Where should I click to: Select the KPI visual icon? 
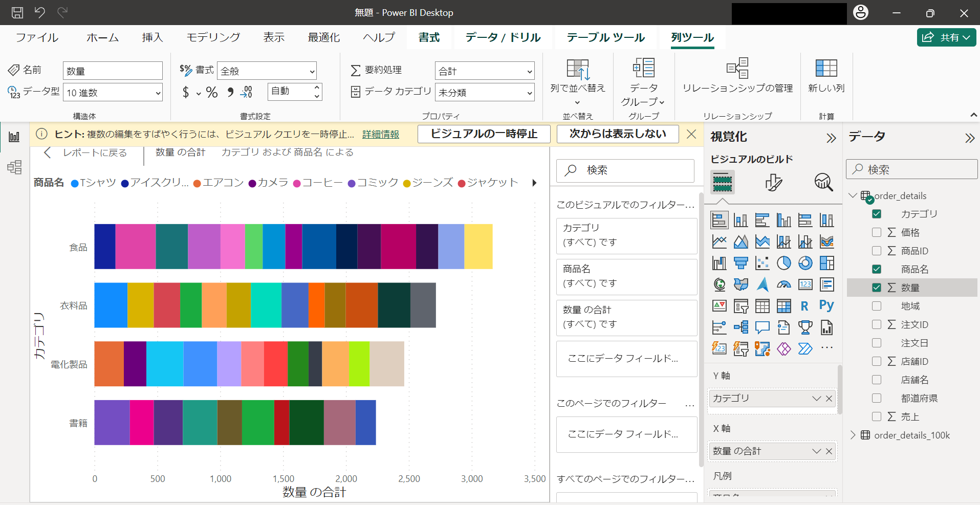tap(719, 306)
